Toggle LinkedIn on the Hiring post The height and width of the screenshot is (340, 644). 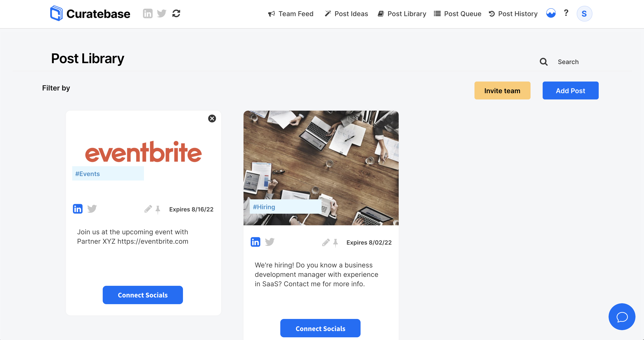[x=255, y=242]
